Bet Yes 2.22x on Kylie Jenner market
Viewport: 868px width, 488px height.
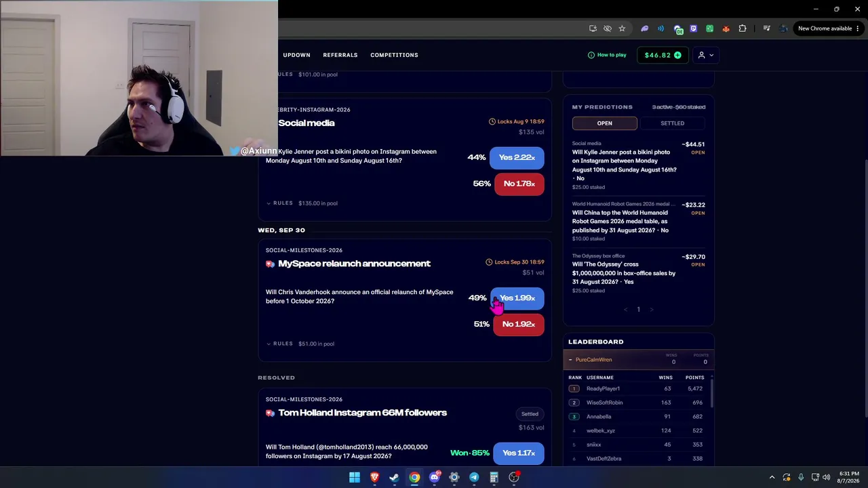click(517, 157)
